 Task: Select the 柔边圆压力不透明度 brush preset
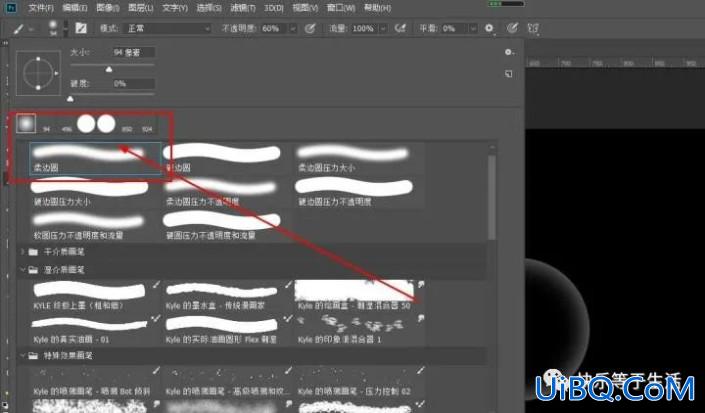227,192
